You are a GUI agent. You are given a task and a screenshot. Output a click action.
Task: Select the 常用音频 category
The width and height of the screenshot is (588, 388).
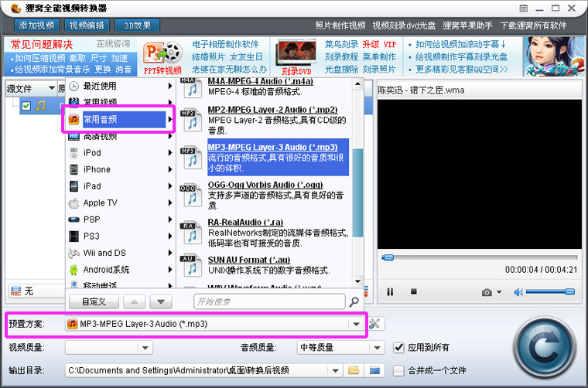(x=121, y=120)
